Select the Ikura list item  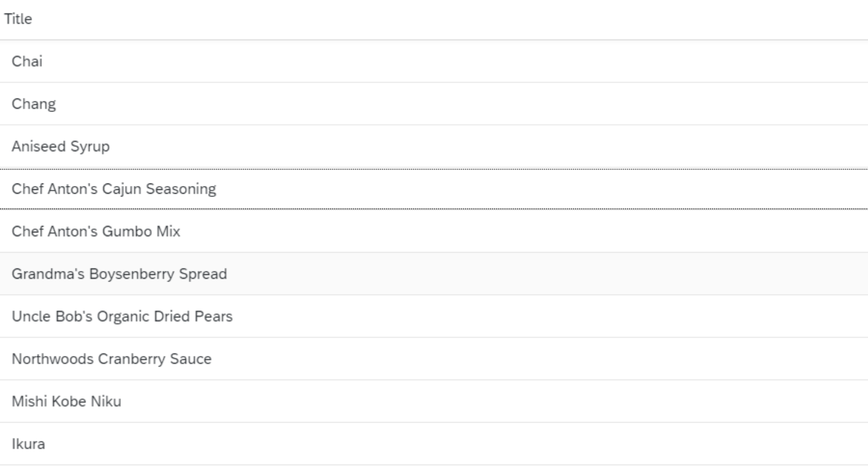(x=434, y=443)
